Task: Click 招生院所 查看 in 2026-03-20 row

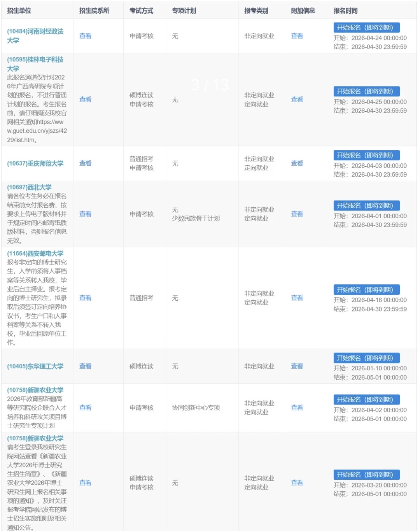Action: coord(85,482)
